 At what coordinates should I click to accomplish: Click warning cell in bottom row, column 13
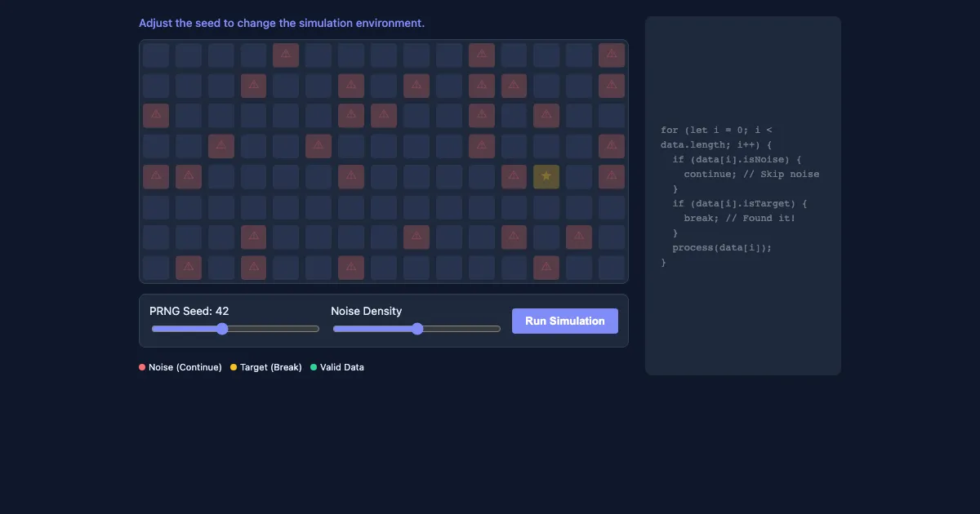pos(546,268)
